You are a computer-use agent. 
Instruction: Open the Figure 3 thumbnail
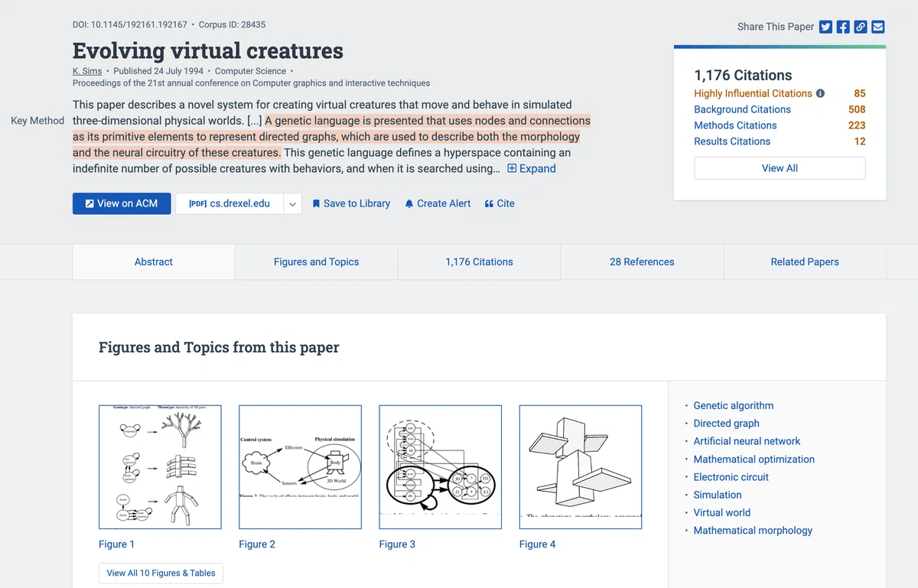[440, 466]
